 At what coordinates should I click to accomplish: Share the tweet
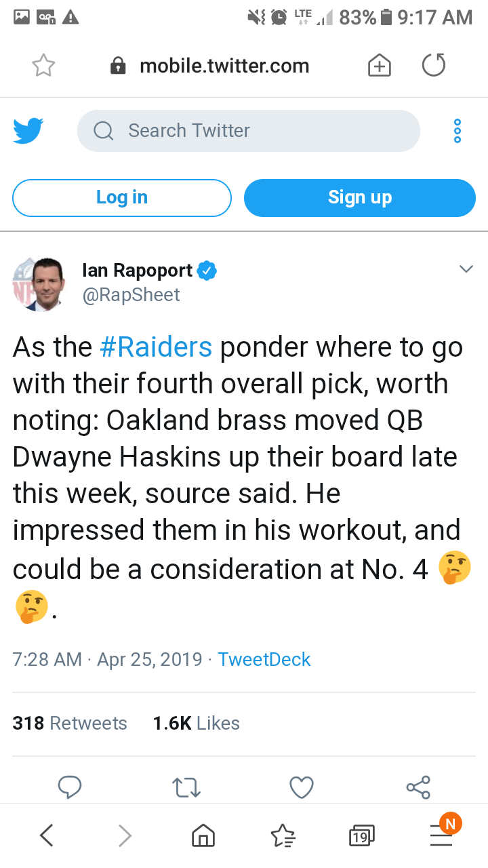(x=418, y=787)
